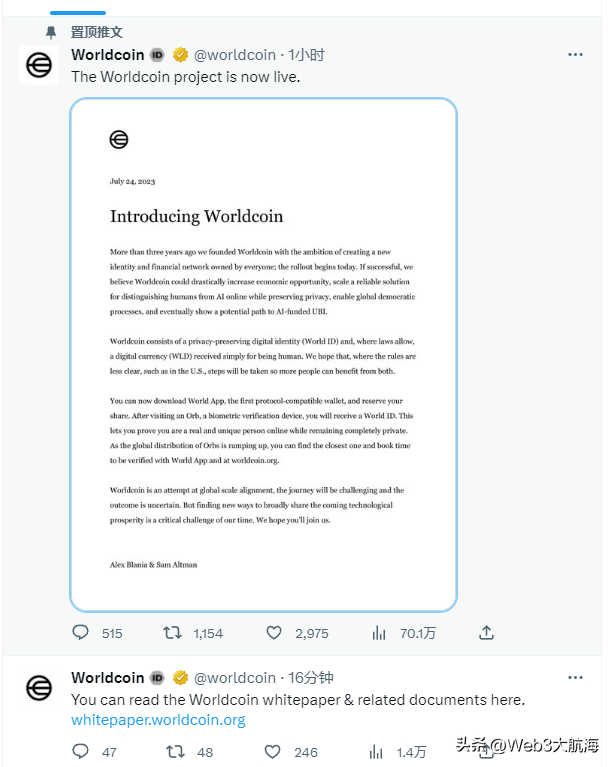Click the Worldcoin avatar on the second tweet
This screenshot has height=767, width=613.
tap(39, 688)
